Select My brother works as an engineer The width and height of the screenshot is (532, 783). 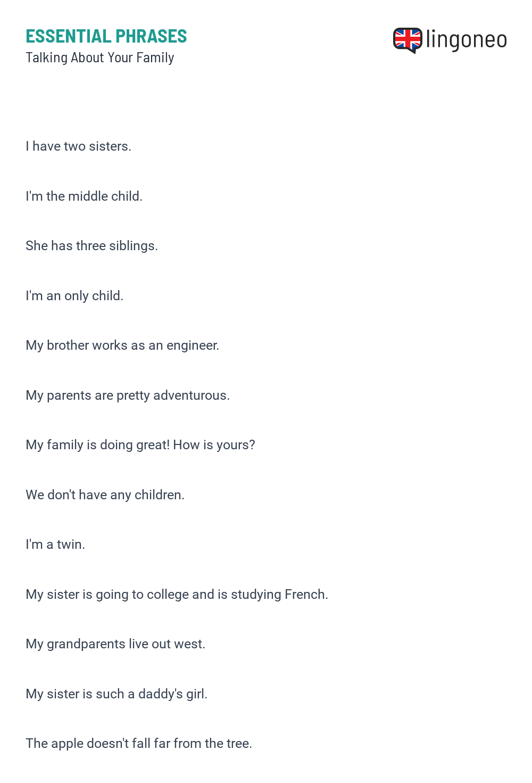(122, 345)
